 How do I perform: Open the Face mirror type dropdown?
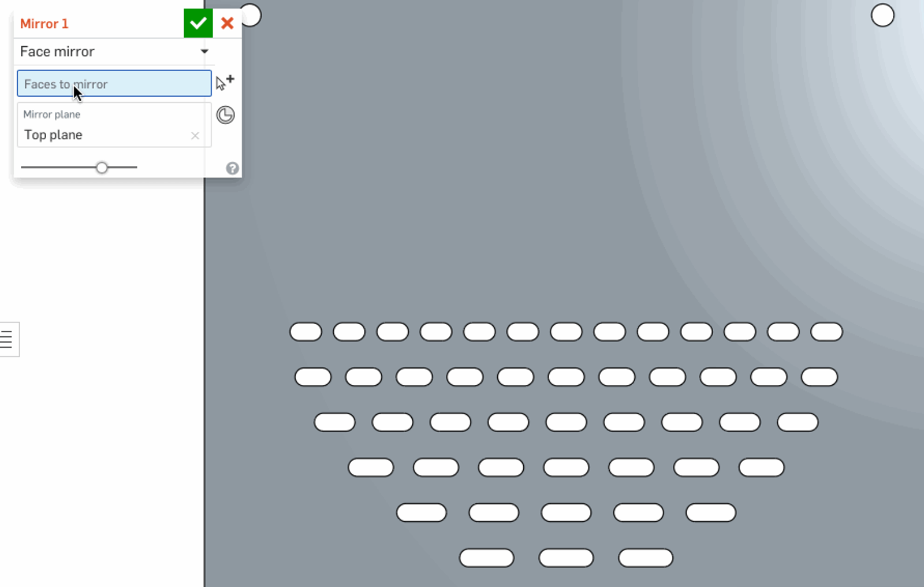(204, 51)
